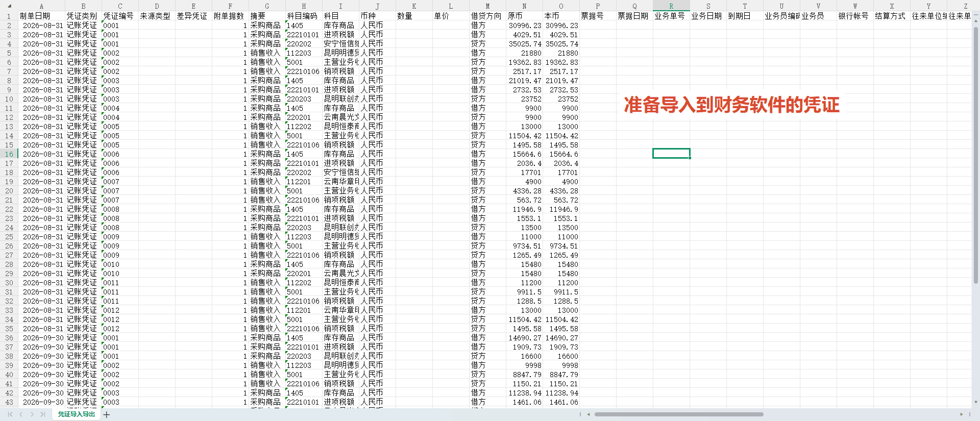Image resolution: width=980 pixels, height=421 pixels.
Task: Open the 凭证导入导出 sheet tab
Action: 77,414
